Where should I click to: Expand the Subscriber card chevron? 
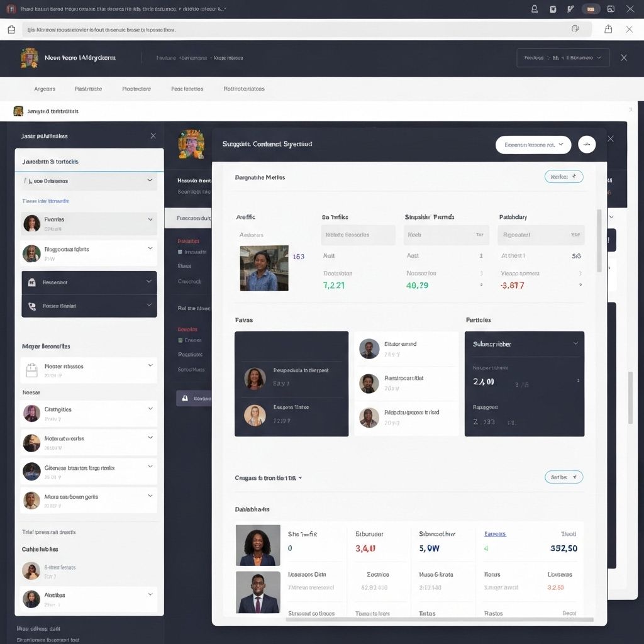pos(575,343)
